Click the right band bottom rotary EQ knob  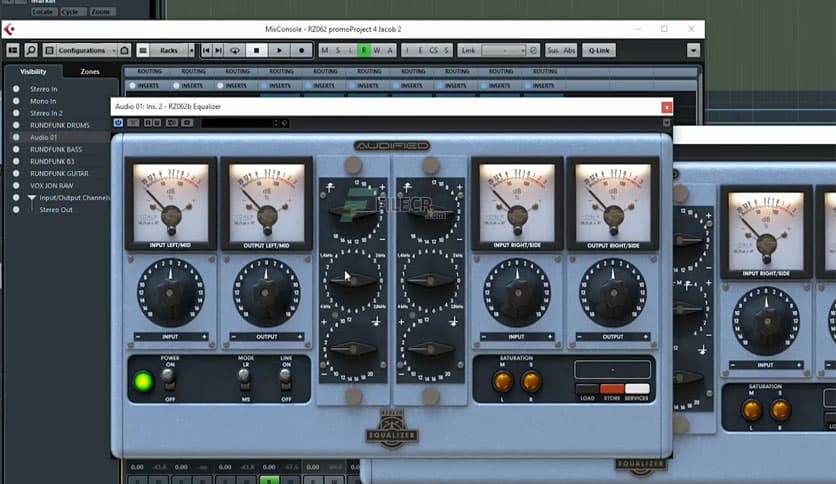click(430, 349)
